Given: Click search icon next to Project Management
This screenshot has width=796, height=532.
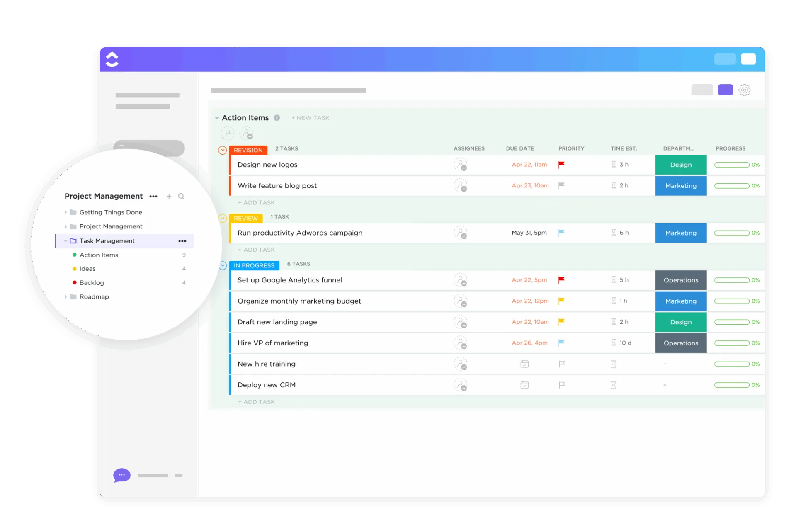Looking at the screenshot, I should (181, 197).
